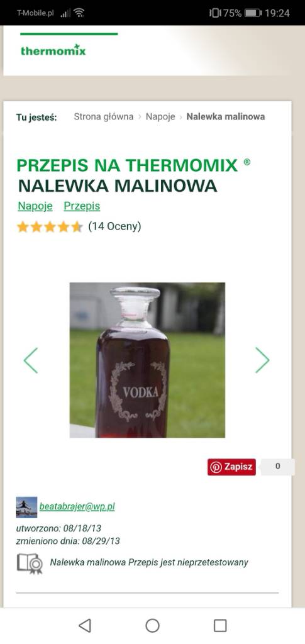Show the previous recipe photo

point(31,360)
